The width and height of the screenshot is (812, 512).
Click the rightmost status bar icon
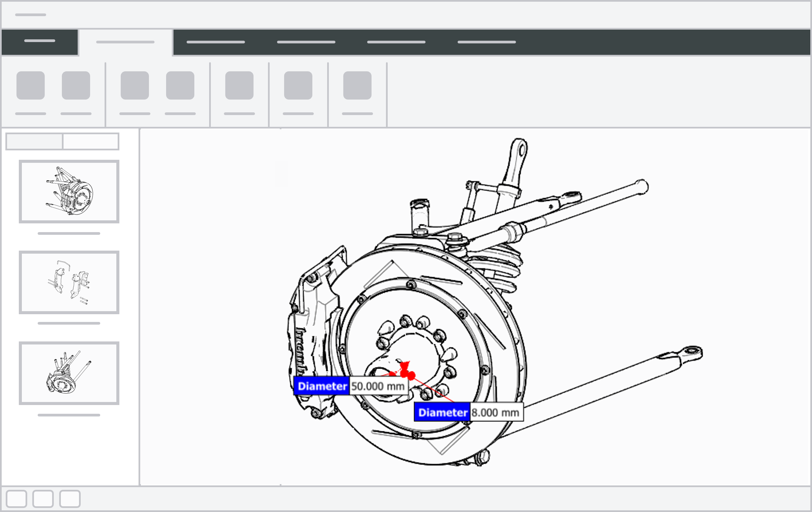tap(70, 499)
